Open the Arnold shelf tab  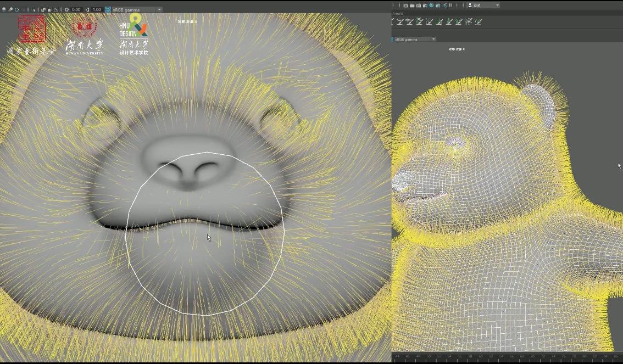(x=398, y=13)
